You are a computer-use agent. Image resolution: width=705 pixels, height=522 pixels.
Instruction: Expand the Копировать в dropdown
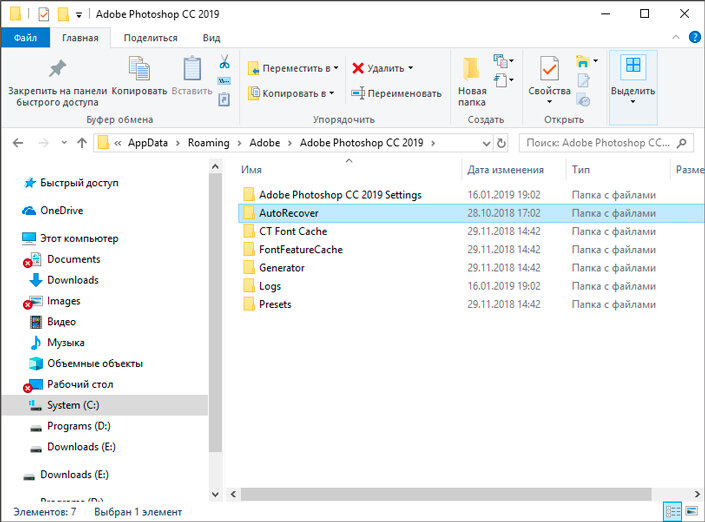coord(332,93)
